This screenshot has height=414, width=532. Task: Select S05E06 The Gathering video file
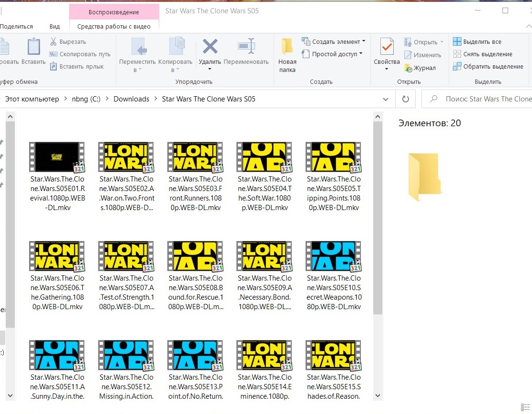(x=57, y=276)
